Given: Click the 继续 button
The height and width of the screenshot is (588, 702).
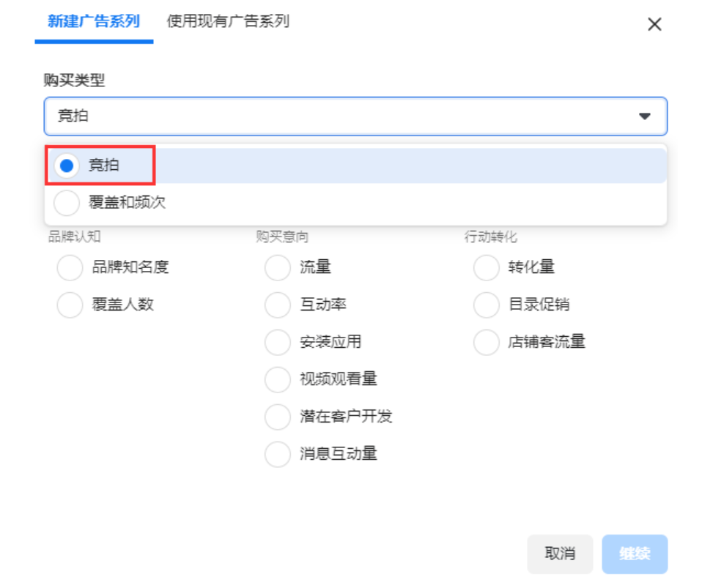Looking at the screenshot, I should [x=635, y=554].
